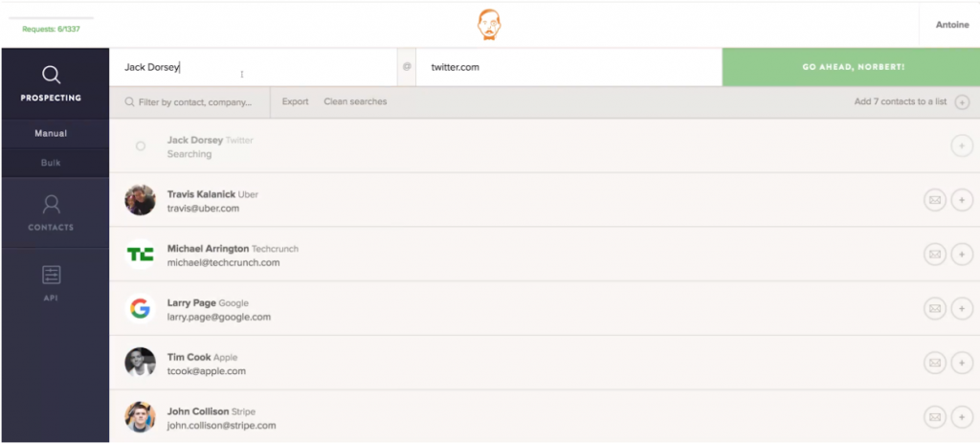Click the john.collison@stripe.com email address

click(221, 425)
